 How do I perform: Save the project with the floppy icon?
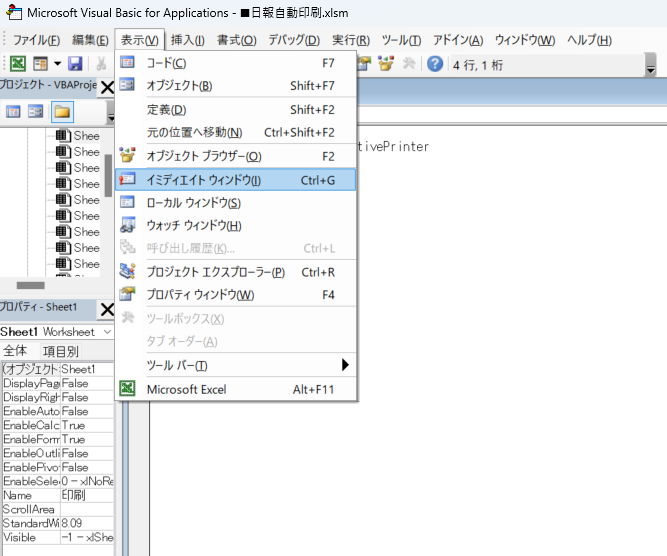coord(75,64)
